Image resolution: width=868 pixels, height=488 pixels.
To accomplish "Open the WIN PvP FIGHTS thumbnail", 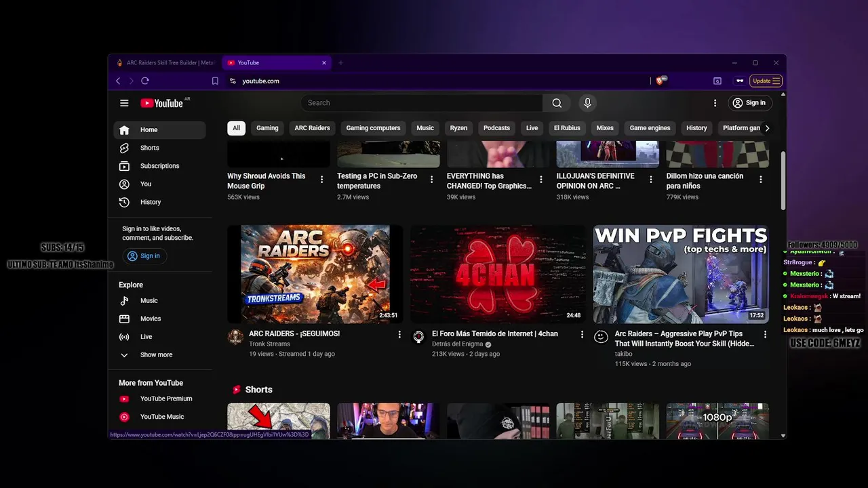I will 681,274.
